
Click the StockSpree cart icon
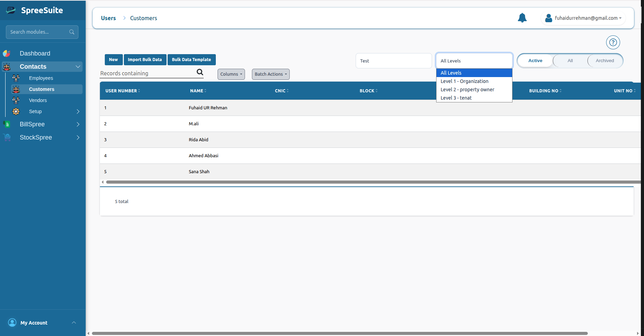(x=7, y=137)
